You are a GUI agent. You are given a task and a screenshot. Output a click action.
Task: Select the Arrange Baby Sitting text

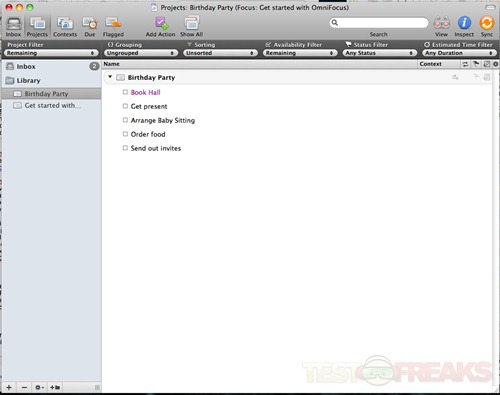(x=163, y=120)
